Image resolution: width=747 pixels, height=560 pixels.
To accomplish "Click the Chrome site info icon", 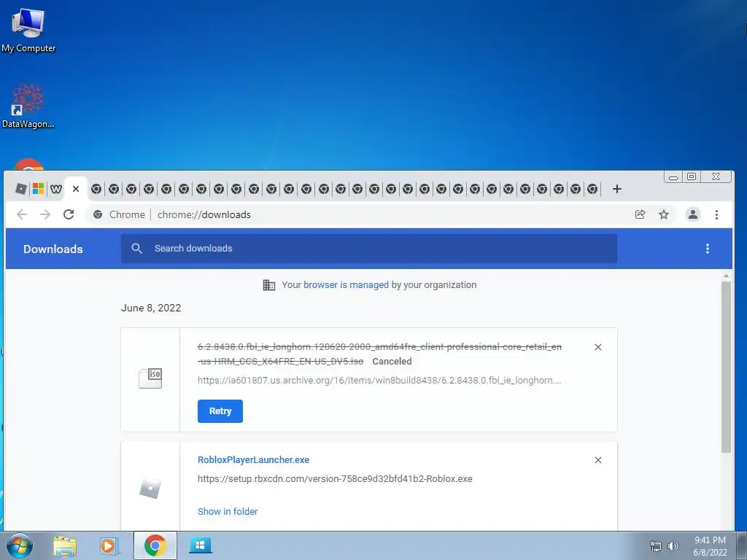I will tap(98, 215).
